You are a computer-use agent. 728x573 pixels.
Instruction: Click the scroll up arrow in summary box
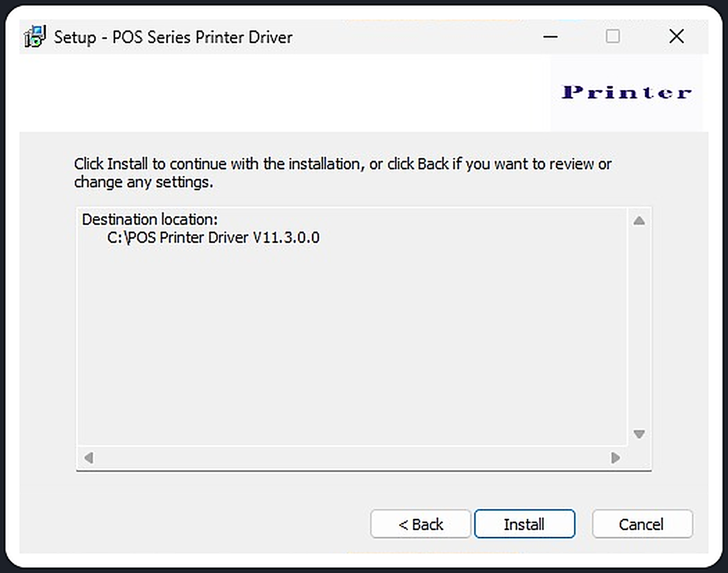639,221
